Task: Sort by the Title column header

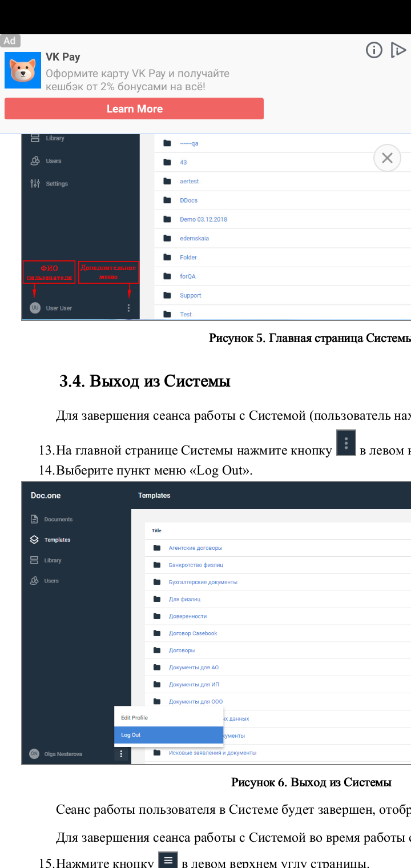Action: [156, 531]
